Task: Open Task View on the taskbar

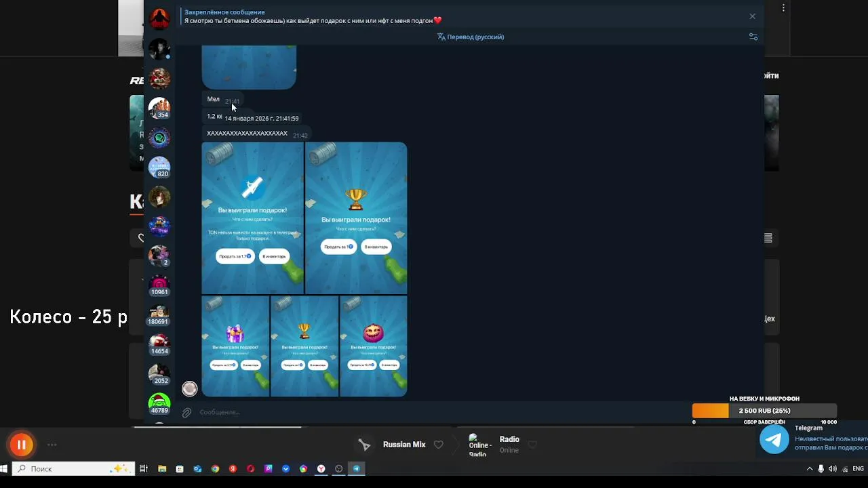Action: (x=143, y=468)
